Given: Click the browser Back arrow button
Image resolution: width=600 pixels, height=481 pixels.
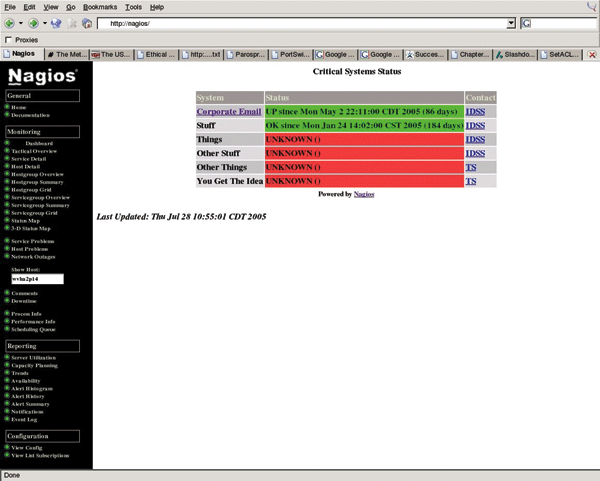Looking at the screenshot, I should pos(9,22).
